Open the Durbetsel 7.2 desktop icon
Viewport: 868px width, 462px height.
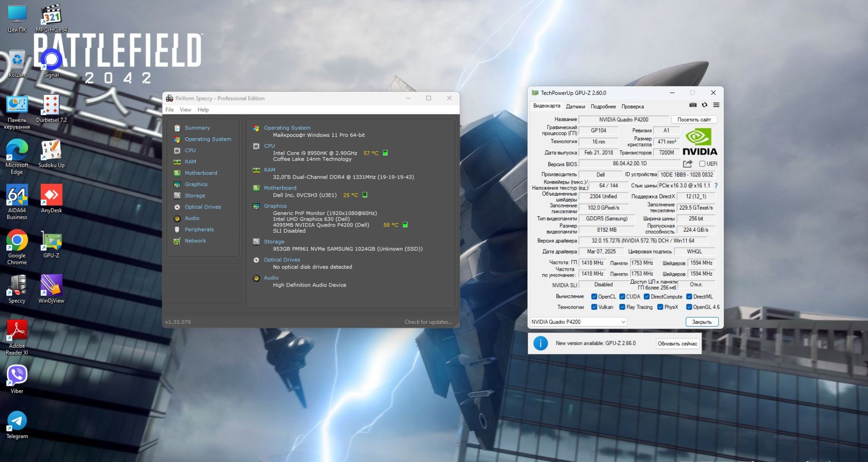coord(51,109)
